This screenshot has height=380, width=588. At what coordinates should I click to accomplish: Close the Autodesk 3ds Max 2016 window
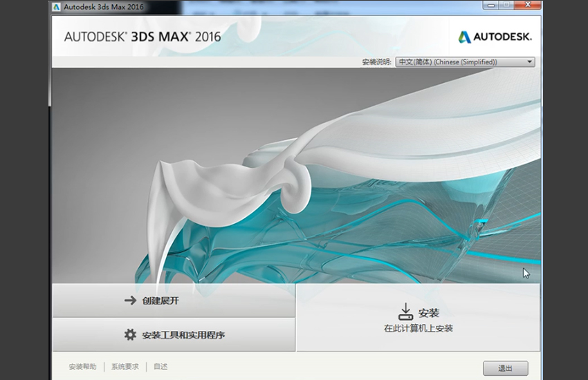click(528, 5)
